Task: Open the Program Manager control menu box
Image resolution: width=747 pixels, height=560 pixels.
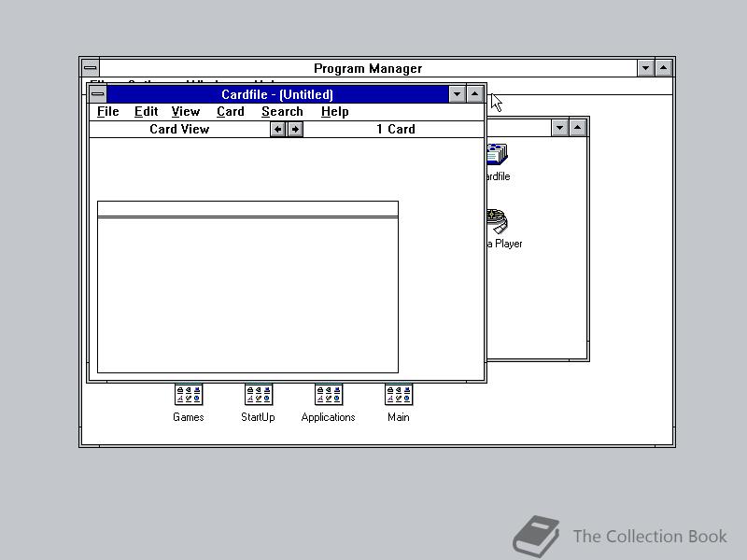Action: (x=90, y=68)
